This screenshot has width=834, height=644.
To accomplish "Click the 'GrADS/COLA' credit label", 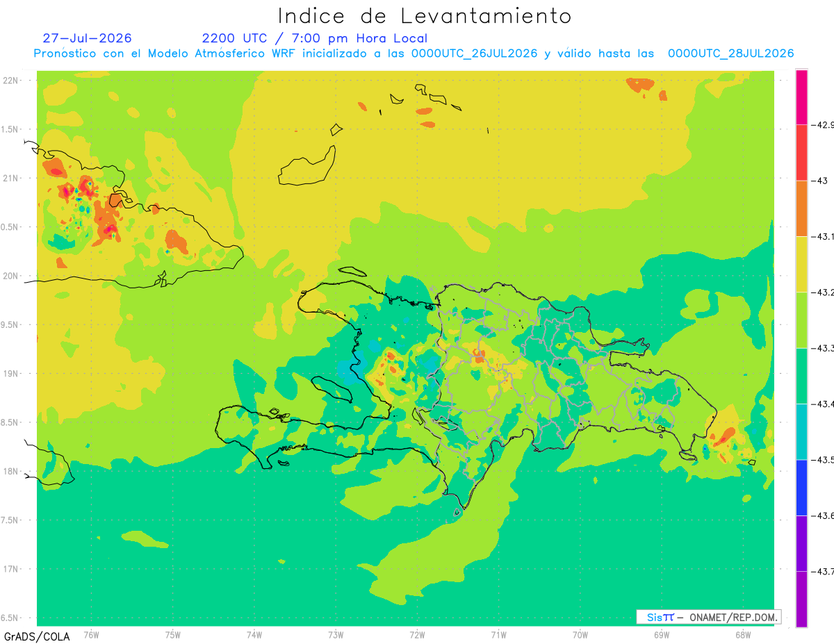I will coord(36,636).
